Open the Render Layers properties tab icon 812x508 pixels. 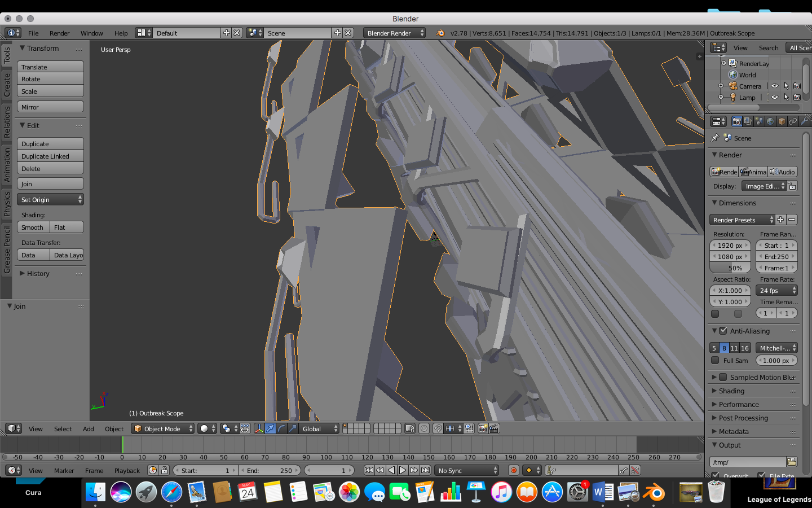[748, 121]
